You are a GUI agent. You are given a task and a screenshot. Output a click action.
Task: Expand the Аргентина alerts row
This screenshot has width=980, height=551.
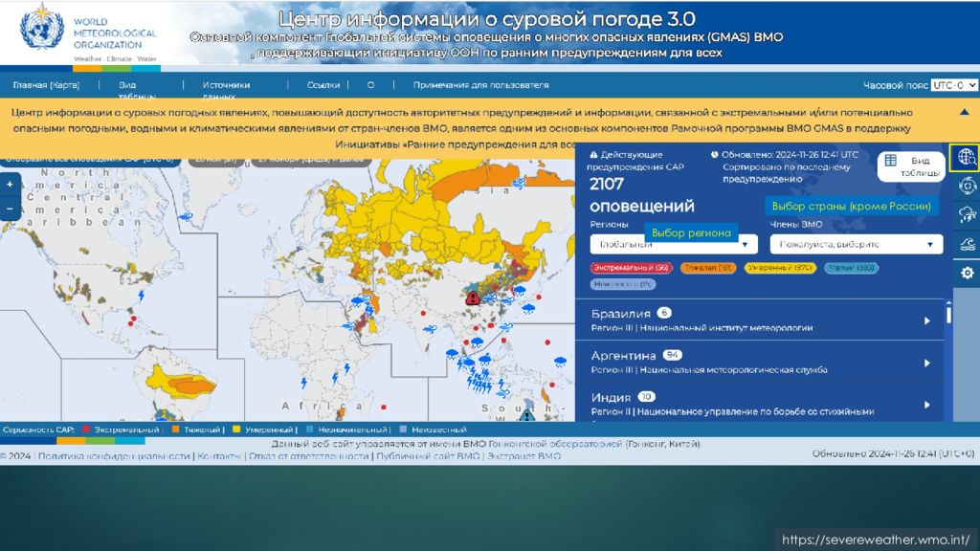click(x=761, y=362)
